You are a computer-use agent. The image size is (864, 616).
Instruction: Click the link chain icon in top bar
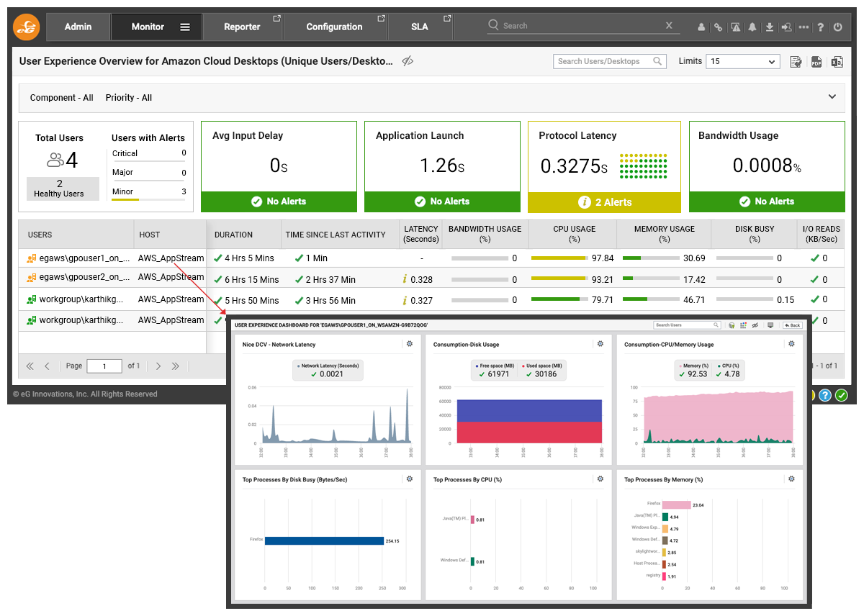tap(718, 27)
